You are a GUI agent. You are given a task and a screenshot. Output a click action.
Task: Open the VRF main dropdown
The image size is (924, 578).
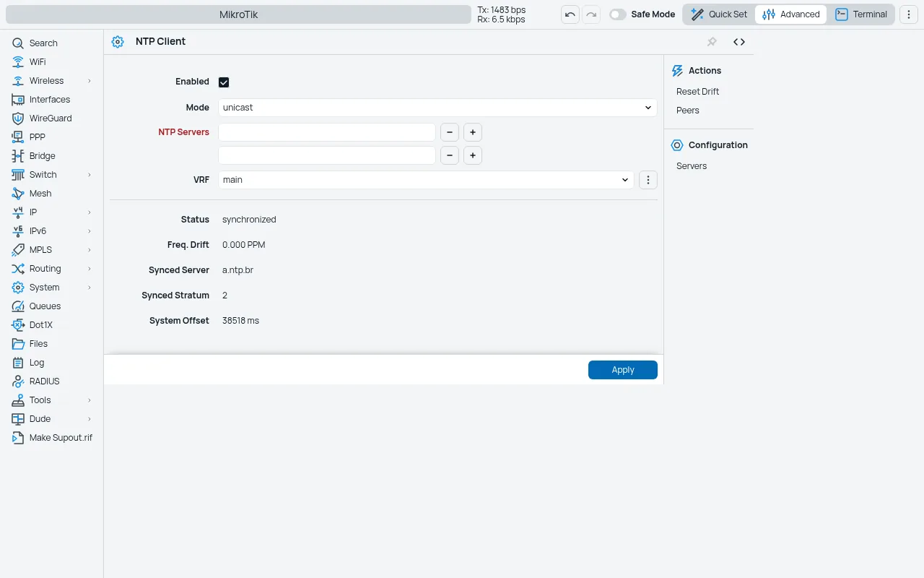[426, 180]
